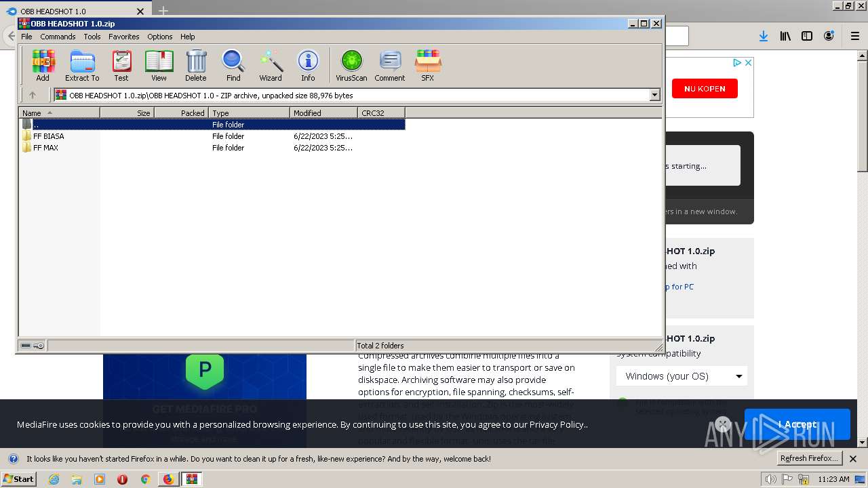The width and height of the screenshot is (868, 488).
Task: Open the Commands menu
Action: 58,37
